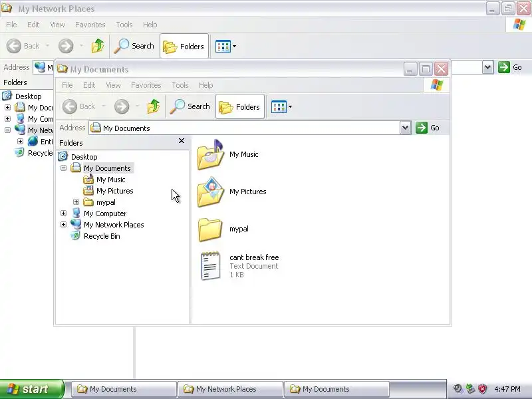Image resolution: width=532 pixels, height=399 pixels.
Task: Open Tools menu in My Documents window
Action: tap(180, 85)
